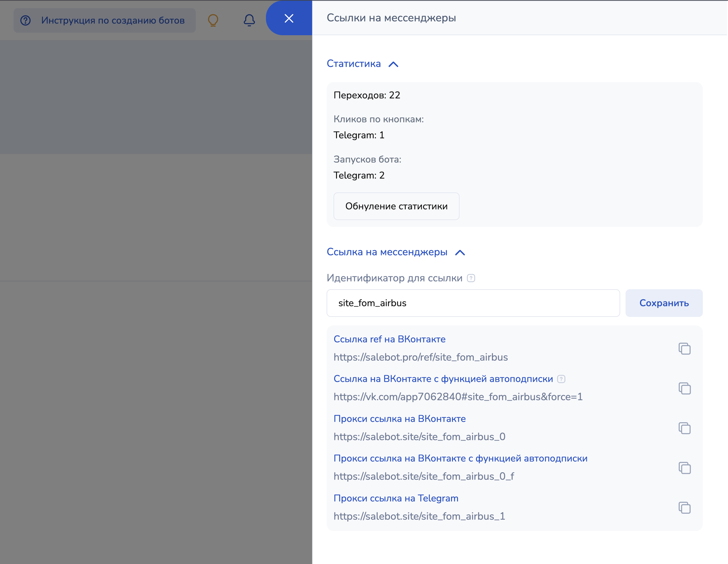Copy the VKontakte autosubscribe link
This screenshot has height=564, width=728.
684,388
